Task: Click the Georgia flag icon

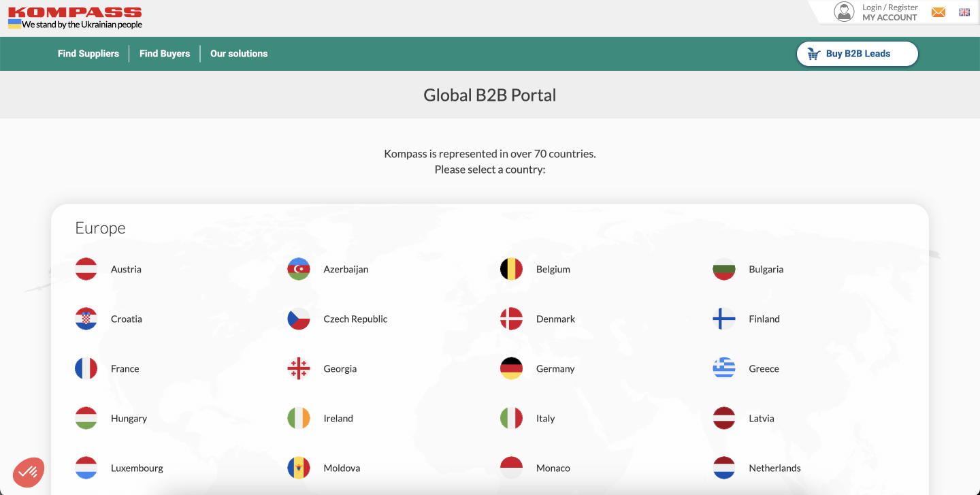Action: click(299, 368)
